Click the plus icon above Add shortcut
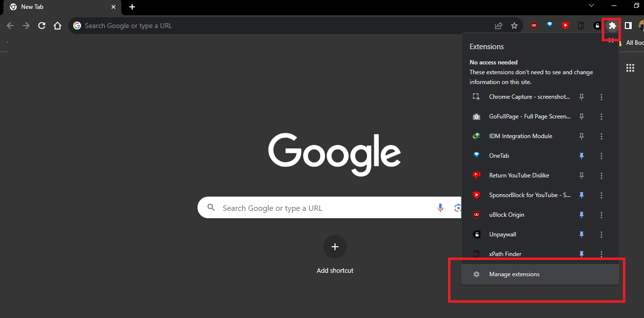The width and height of the screenshot is (644, 318). tap(335, 247)
